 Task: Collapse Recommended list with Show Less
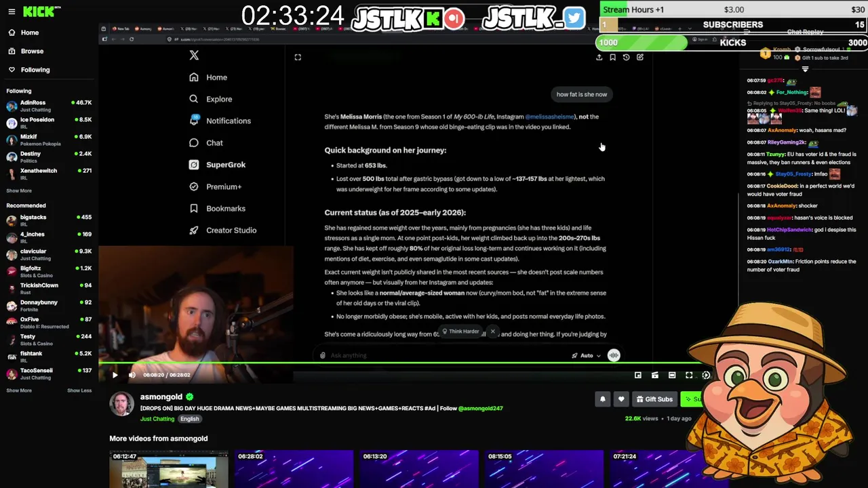click(x=79, y=390)
